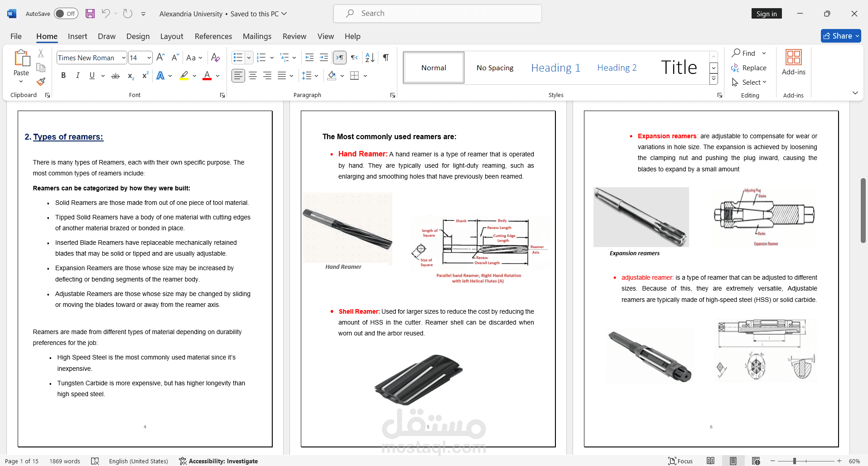Click in the Search box

pos(437,14)
